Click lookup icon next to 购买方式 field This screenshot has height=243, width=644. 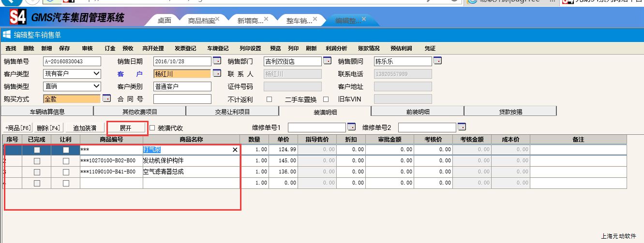106,99
